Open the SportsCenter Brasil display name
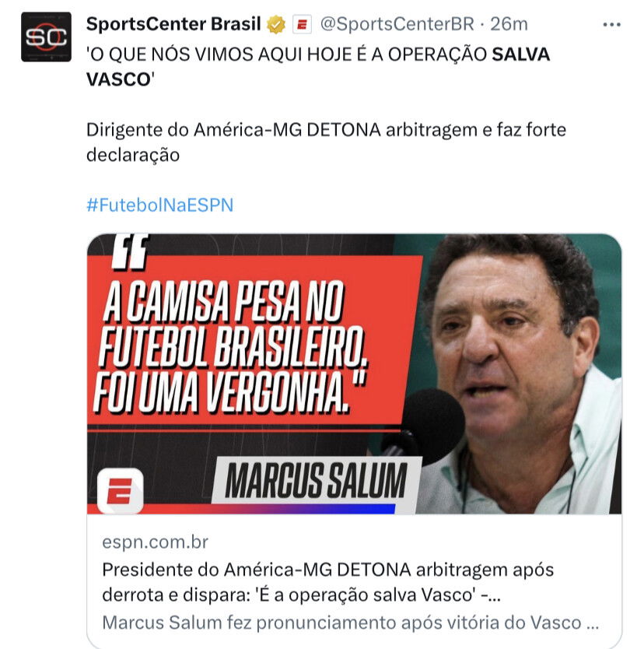 [173, 24]
